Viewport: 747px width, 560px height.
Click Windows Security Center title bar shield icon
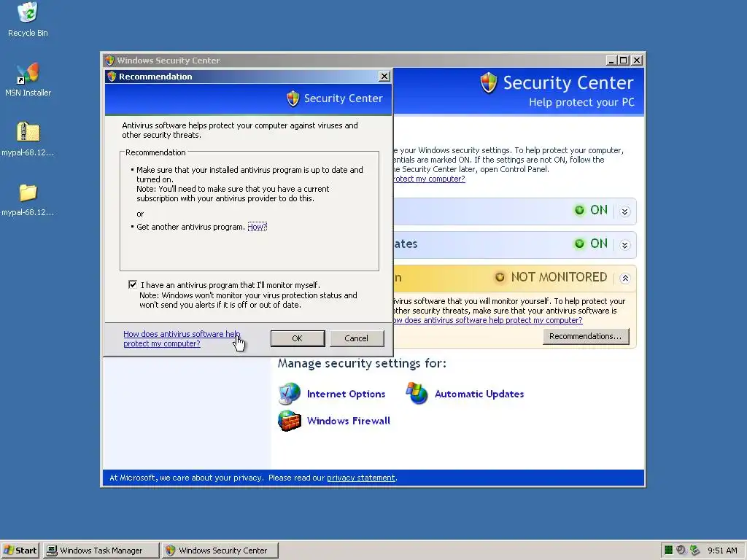point(110,61)
